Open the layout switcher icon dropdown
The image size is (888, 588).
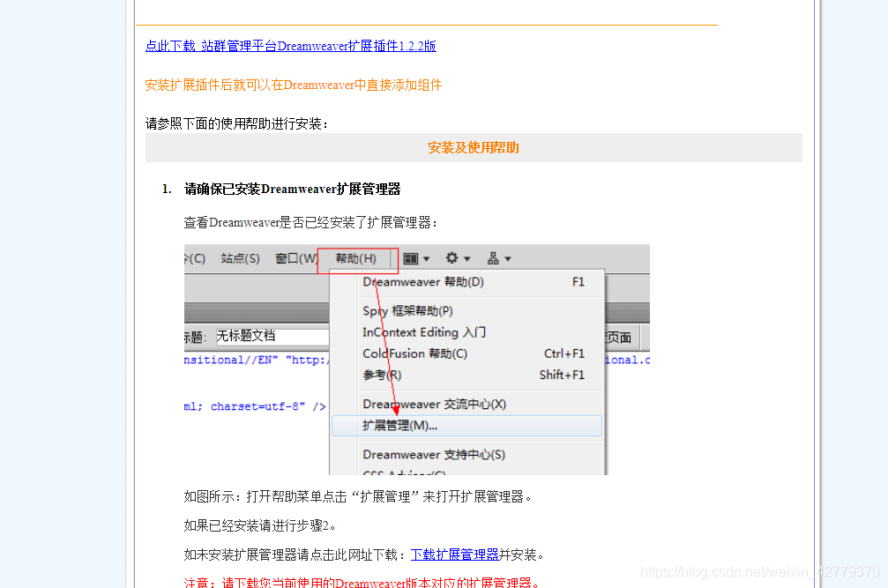[x=416, y=258]
